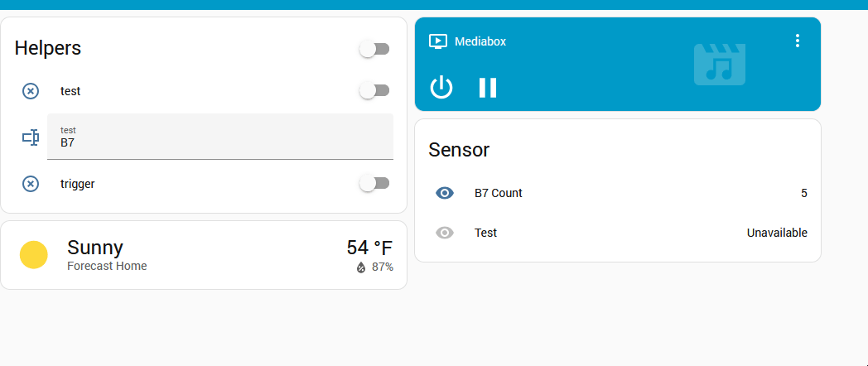Image resolution: width=868 pixels, height=366 pixels.
Task: Click the humidity droplet icon
Action: pyautogui.click(x=361, y=267)
